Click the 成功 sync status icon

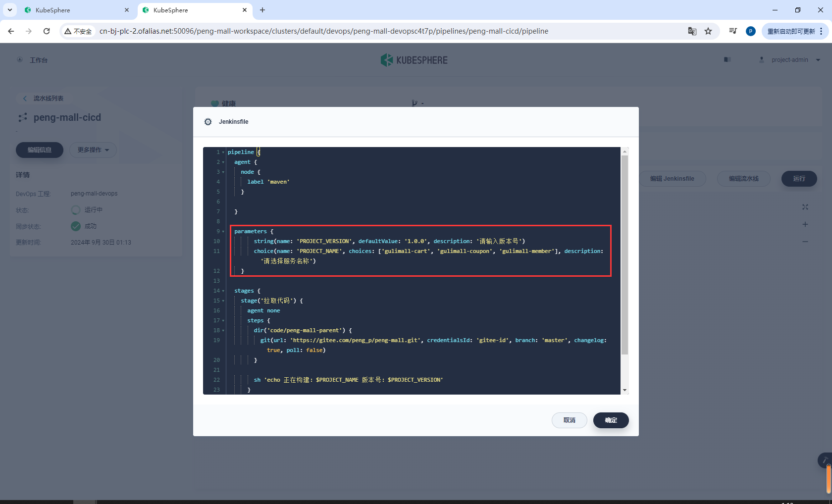(76, 226)
